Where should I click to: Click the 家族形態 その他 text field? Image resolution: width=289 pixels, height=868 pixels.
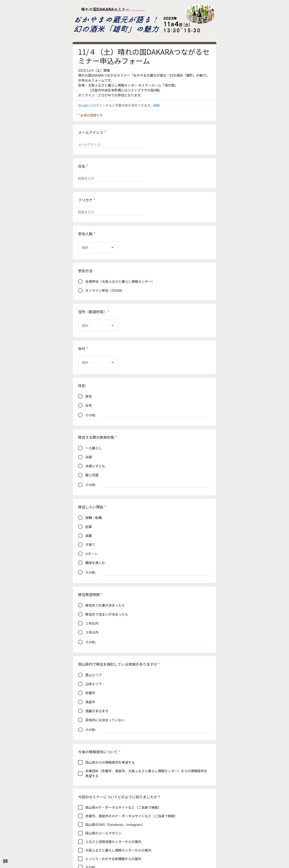pyautogui.click(x=155, y=485)
